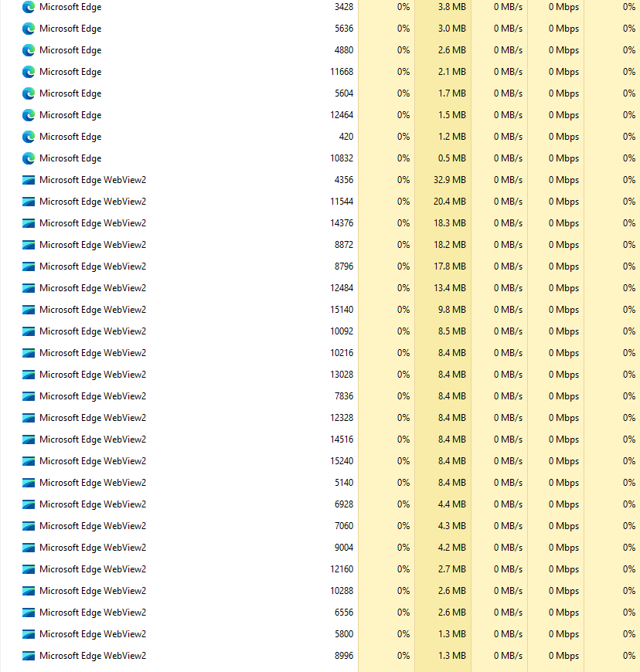Click the Edge icon for PID 4880
This screenshot has height=672, width=640.
(29, 50)
